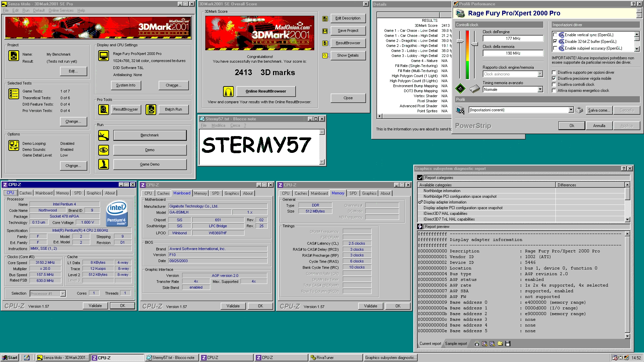Click the Game Demo joystick icon

(x=104, y=164)
